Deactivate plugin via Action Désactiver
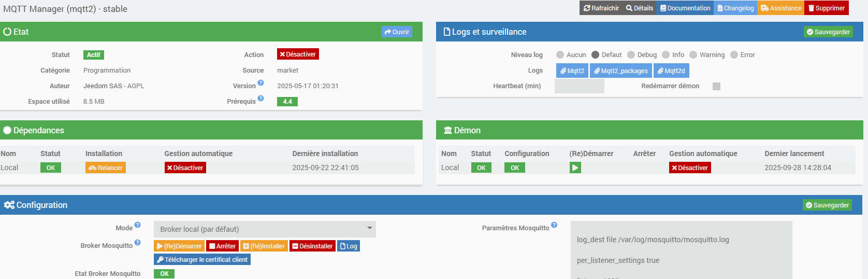 point(298,54)
